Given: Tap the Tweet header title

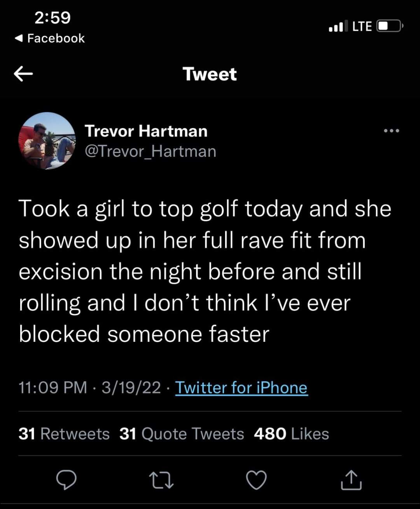Looking at the screenshot, I should point(210,74).
